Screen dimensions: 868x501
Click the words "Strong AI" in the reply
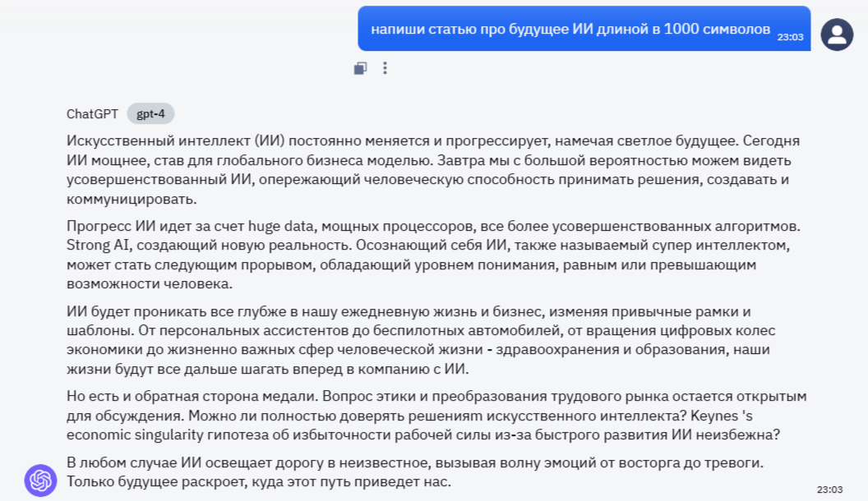click(x=98, y=245)
